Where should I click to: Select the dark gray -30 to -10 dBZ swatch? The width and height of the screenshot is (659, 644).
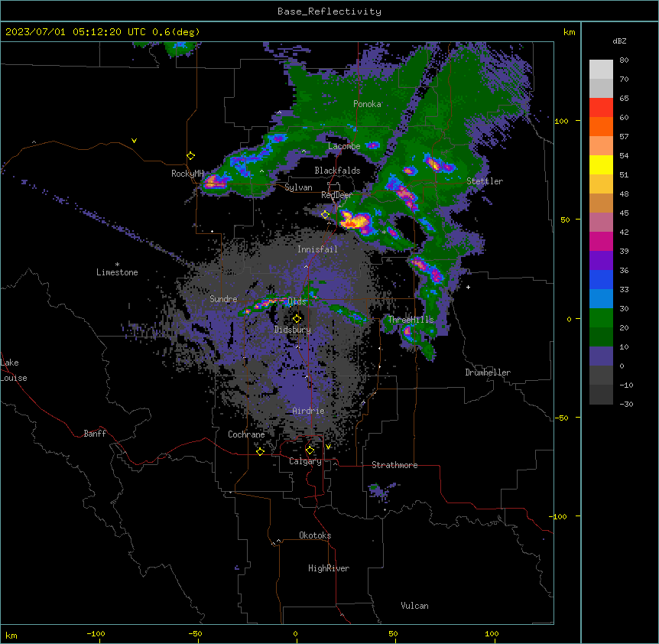click(601, 395)
